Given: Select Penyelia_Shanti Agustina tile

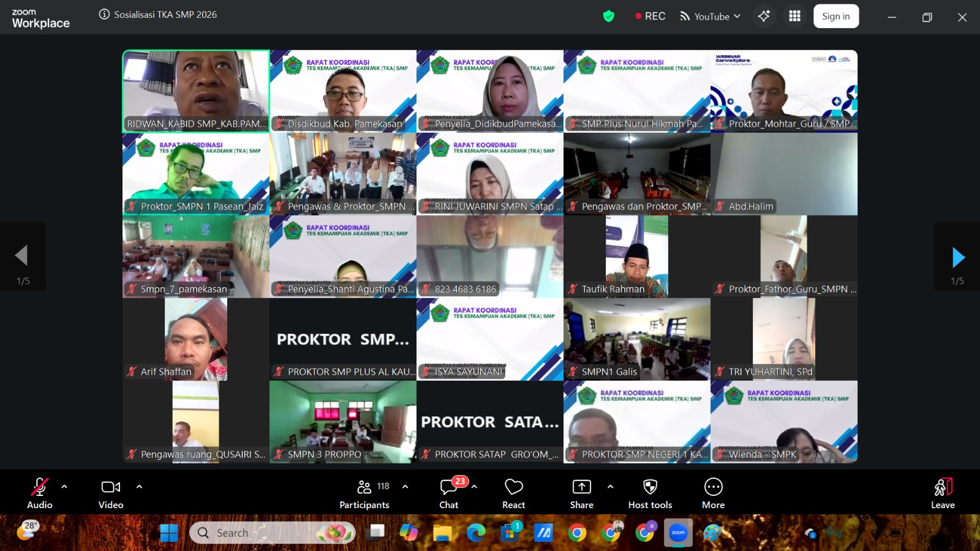Looking at the screenshot, I should pos(343,257).
